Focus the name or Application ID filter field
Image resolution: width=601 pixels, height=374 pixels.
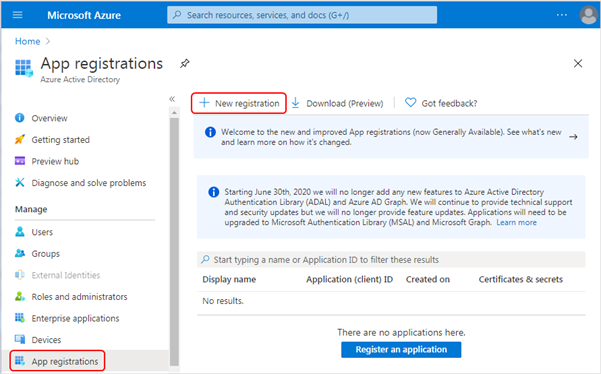[x=391, y=259]
